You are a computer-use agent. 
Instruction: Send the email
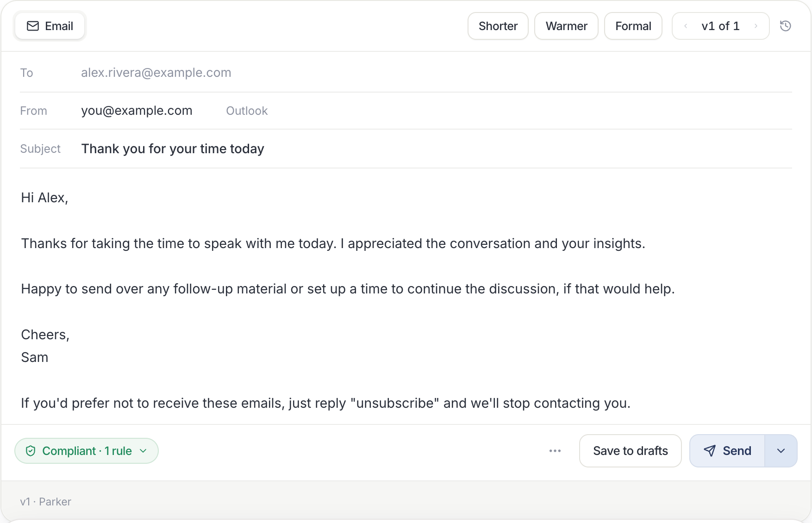click(x=727, y=451)
